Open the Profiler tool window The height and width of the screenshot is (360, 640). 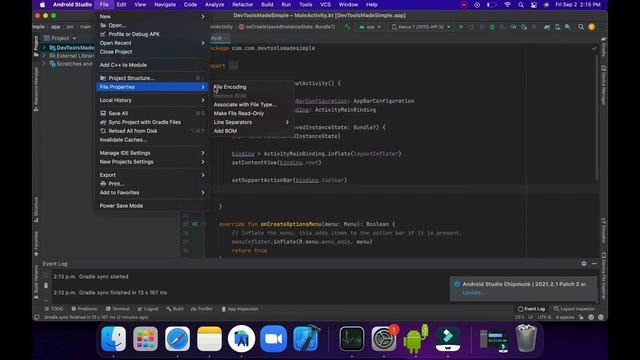tap(202, 309)
